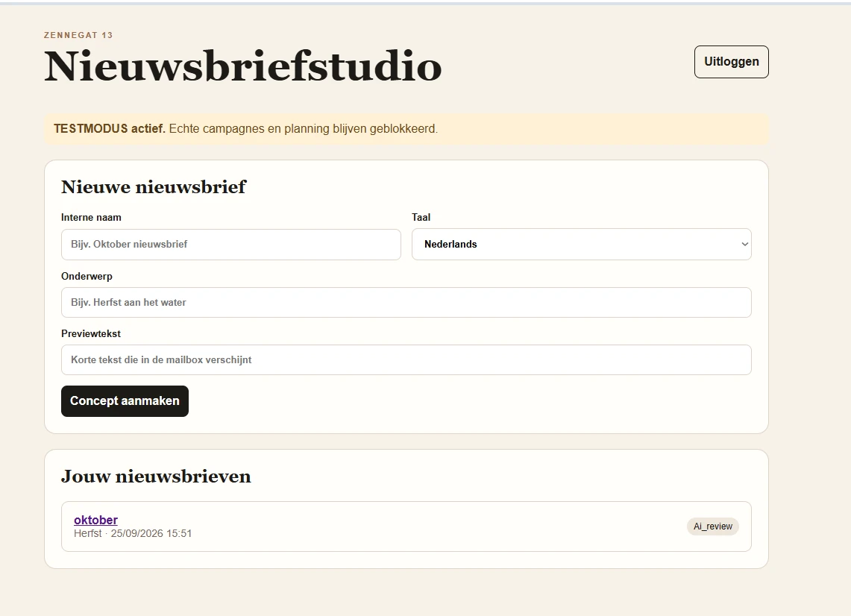Click the TESTMODUS actief banner text

[245, 128]
